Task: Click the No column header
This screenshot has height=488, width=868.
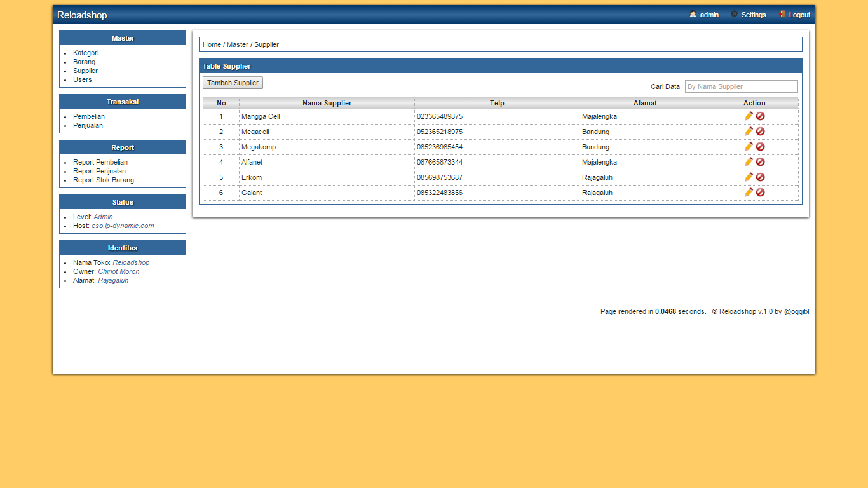Action: (x=221, y=103)
